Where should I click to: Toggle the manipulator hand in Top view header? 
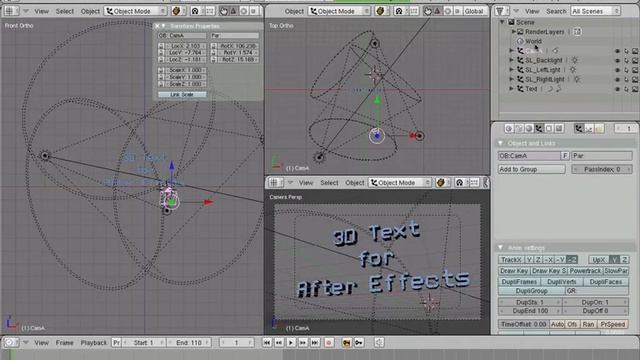[x=427, y=11]
